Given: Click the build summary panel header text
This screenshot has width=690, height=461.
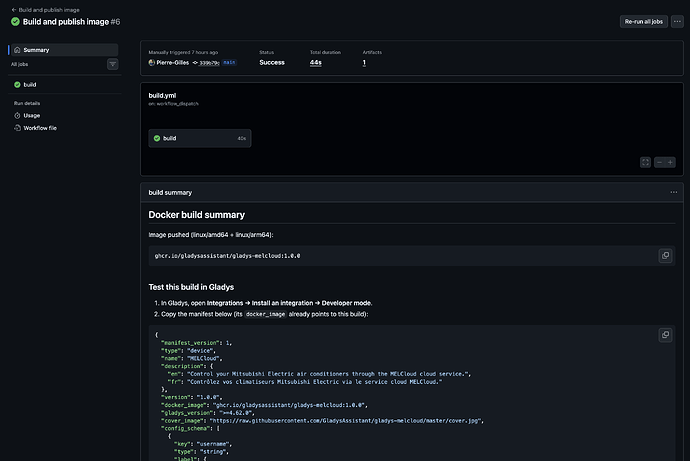Looking at the screenshot, I should pyautogui.click(x=170, y=193).
